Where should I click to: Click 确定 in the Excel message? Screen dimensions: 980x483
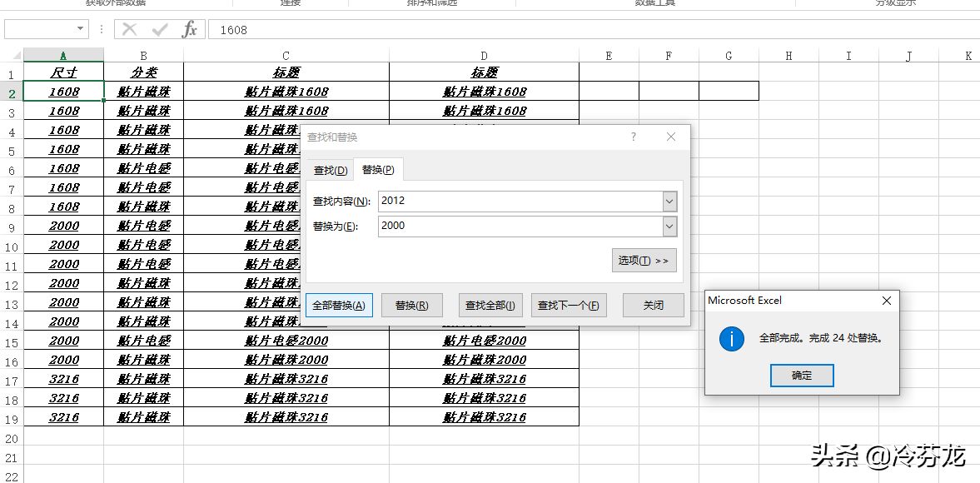tap(802, 376)
